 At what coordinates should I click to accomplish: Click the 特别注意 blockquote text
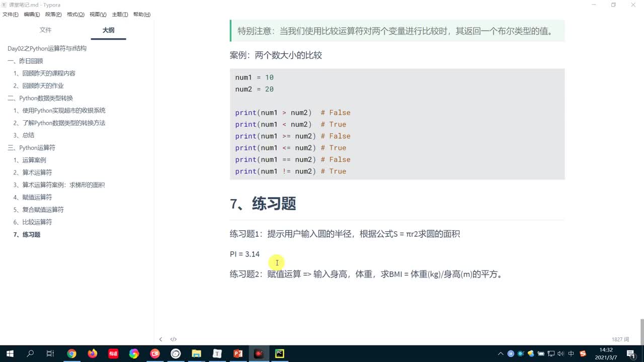(x=395, y=31)
